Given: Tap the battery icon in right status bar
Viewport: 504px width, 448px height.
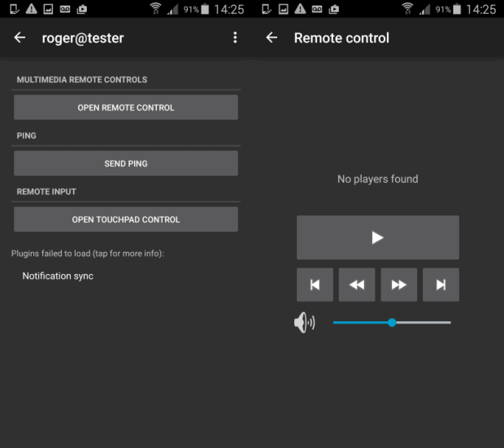Looking at the screenshot, I should coord(205,9).
